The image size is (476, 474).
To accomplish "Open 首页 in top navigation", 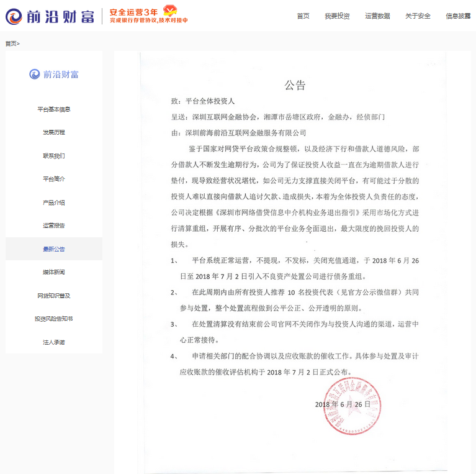I will (303, 16).
